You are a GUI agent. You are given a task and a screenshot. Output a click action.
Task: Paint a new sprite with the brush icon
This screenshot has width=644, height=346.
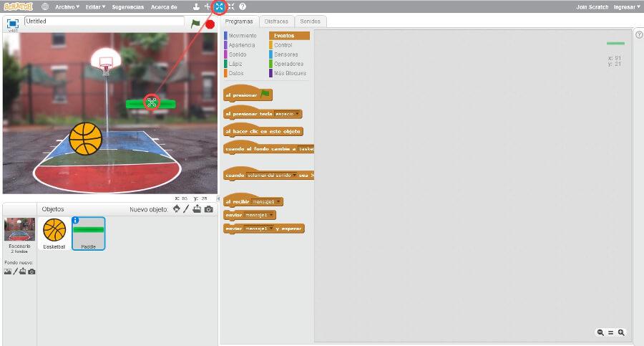[186, 209]
